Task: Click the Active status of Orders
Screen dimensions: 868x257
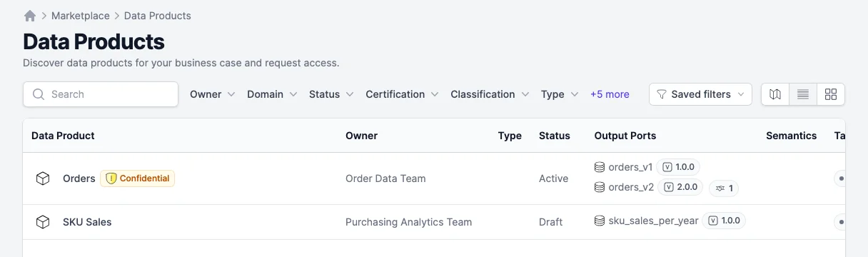Action: tap(554, 178)
